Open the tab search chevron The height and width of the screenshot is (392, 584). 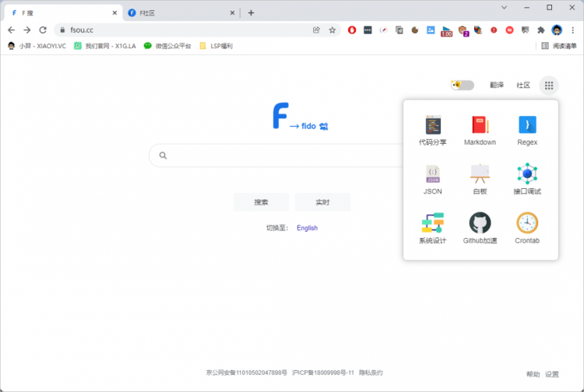click(504, 8)
